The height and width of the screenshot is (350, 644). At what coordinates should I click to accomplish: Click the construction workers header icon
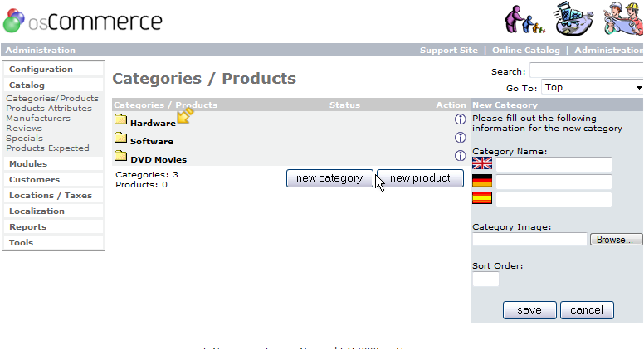[x=622, y=18]
